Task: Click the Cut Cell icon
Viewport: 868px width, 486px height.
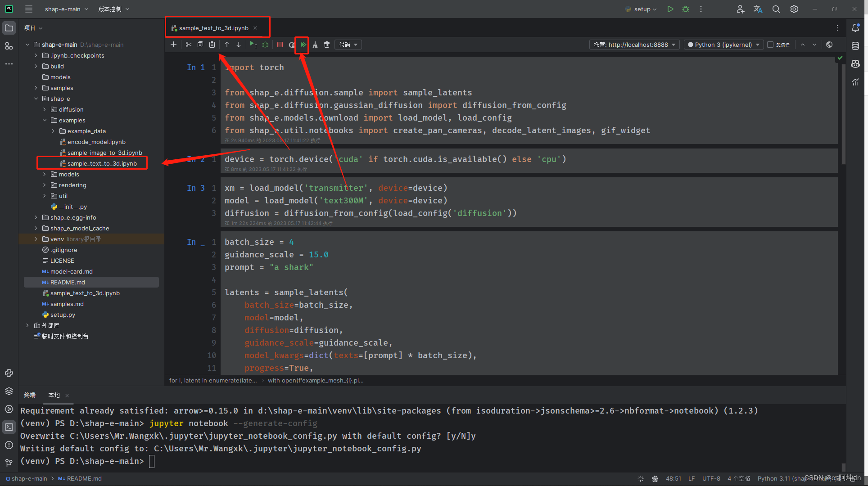Action: (x=187, y=45)
